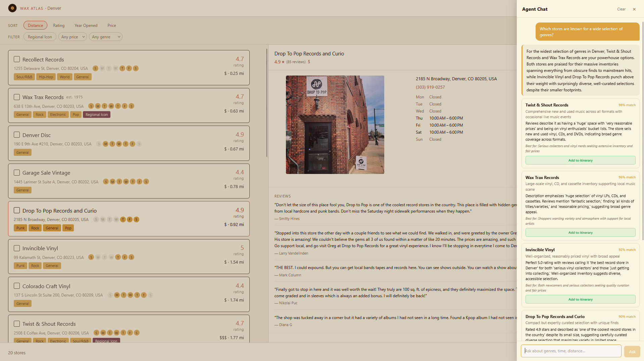
Task: Click the Wednesday day badge on Garage Sale Vintage
Action: tap(126, 182)
